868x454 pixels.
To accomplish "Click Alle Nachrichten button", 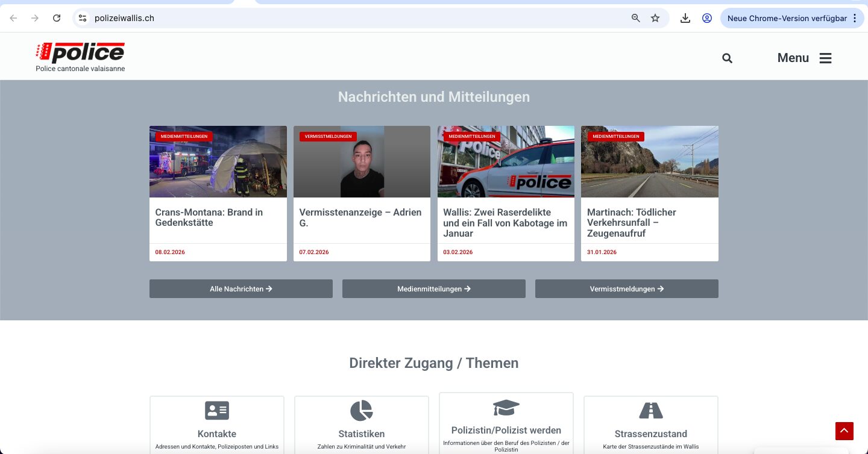I will (241, 289).
